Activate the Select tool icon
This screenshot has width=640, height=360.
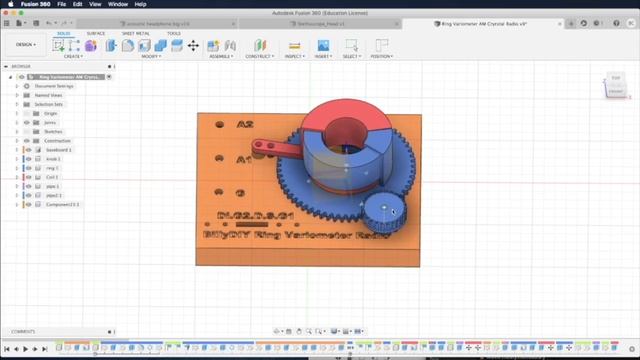(351, 45)
